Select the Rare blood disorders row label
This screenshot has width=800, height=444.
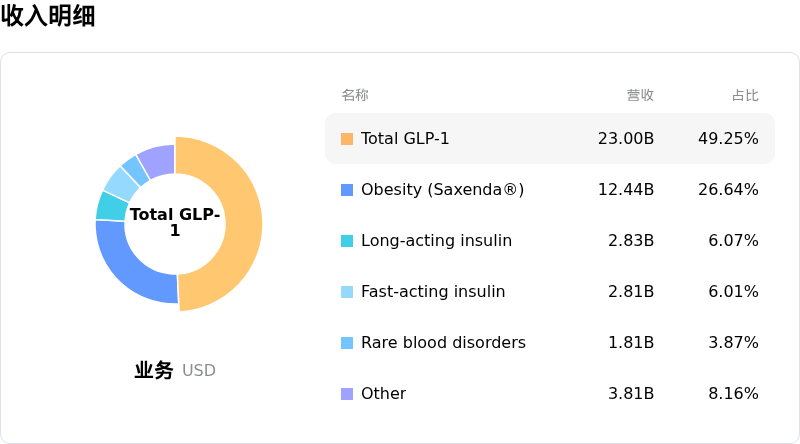[x=443, y=343]
